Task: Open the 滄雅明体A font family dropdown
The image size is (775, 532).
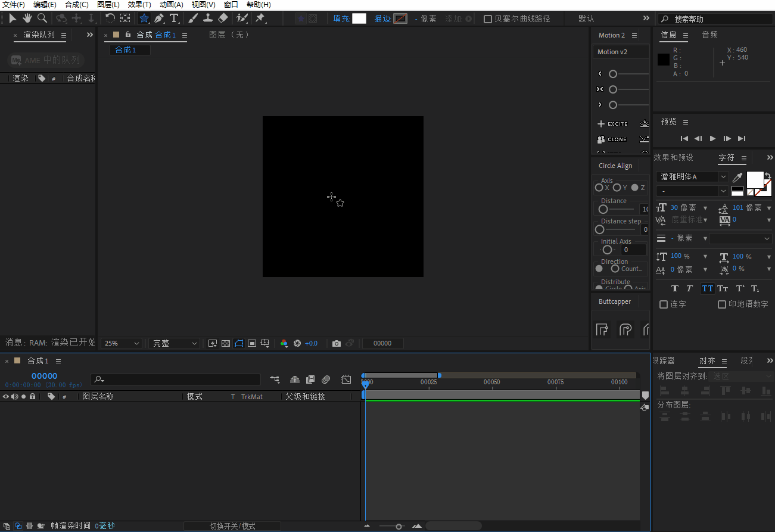Action: [x=692, y=177]
